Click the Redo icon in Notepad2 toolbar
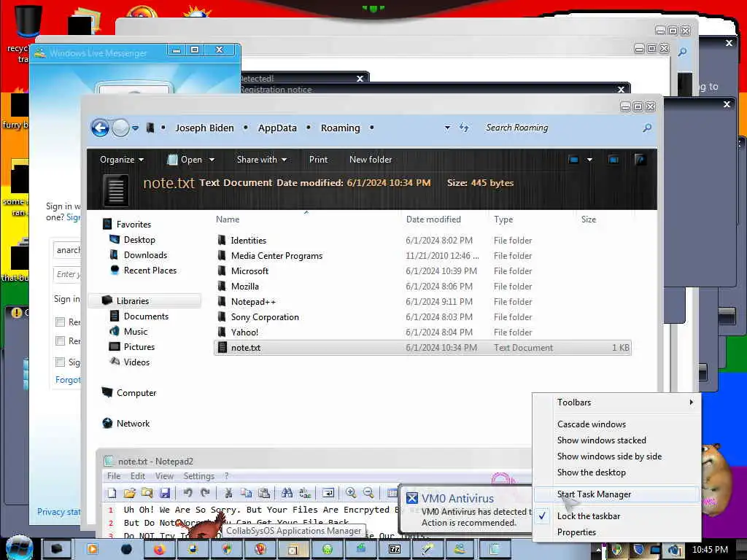Screen dimensions: 747x560 [205, 493]
